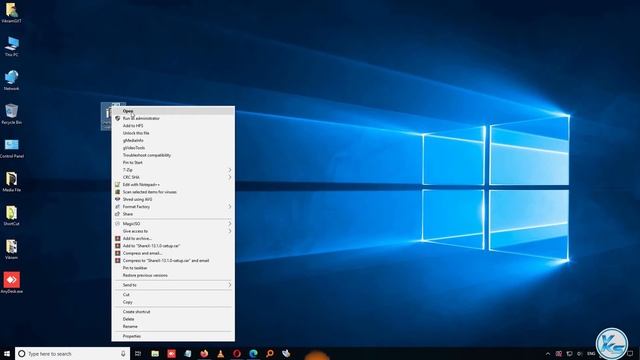Select the This PC desktop icon
640x360 pixels.
pos(11,46)
